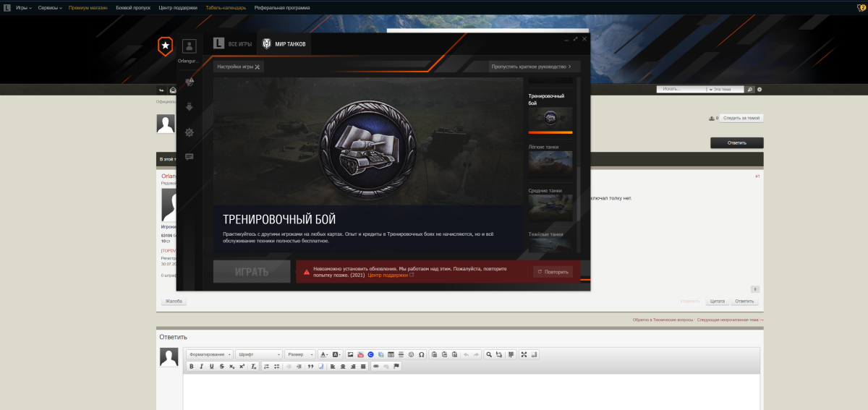Open the Сервисы dropdown in top bar

pos(50,8)
